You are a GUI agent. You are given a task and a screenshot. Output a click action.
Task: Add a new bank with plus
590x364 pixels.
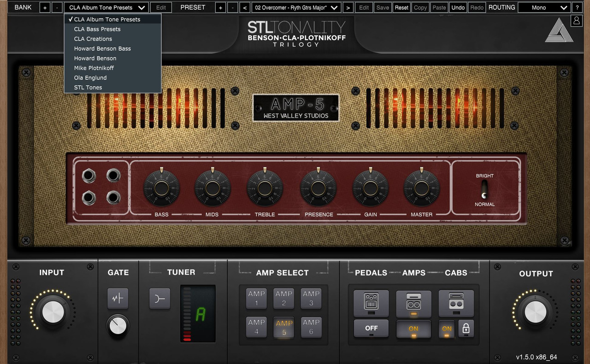pyautogui.click(x=45, y=7)
